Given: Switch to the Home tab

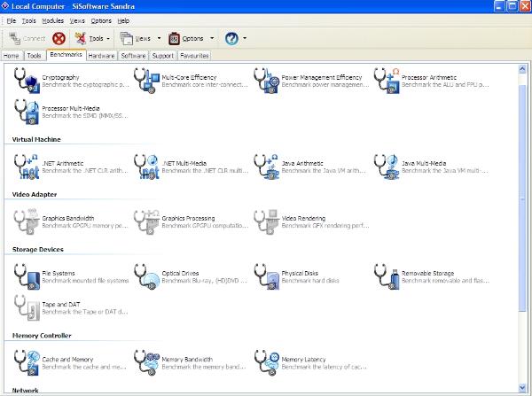Looking at the screenshot, I should (x=12, y=56).
